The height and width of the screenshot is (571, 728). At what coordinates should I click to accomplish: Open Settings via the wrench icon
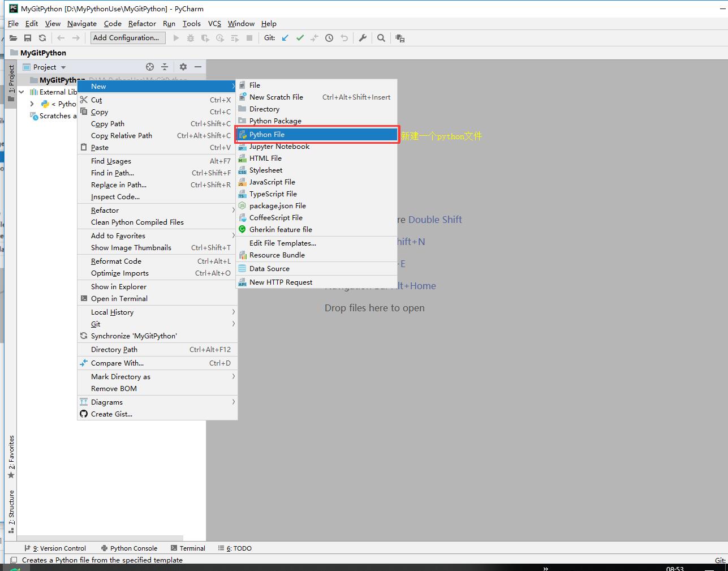(x=363, y=38)
